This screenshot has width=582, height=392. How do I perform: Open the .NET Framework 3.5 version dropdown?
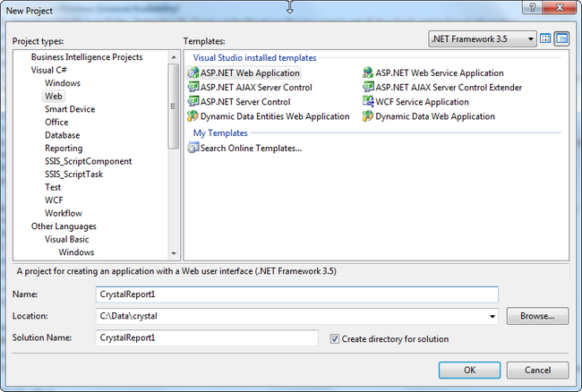pos(482,39)
